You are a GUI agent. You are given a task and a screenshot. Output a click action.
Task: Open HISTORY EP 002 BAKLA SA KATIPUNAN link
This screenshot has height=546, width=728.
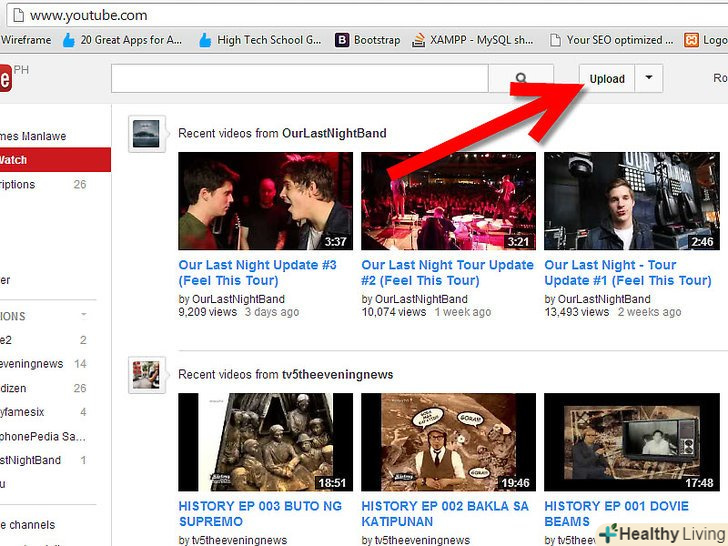445,514
